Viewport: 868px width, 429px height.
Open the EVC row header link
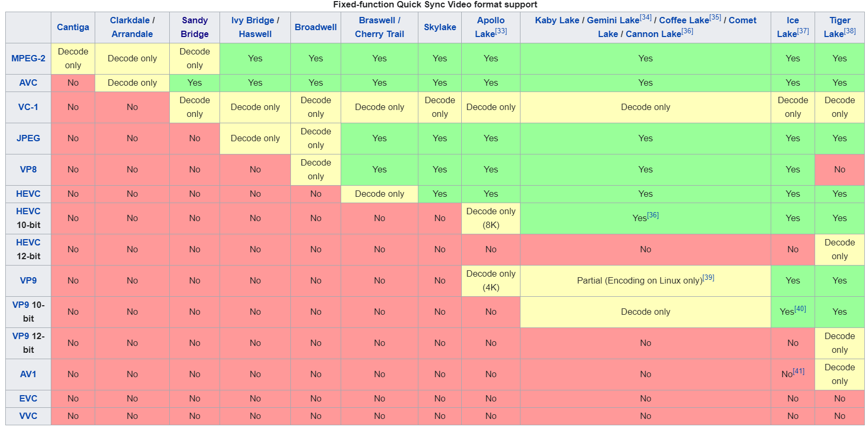pyautogui.click(x=28, y=398)
